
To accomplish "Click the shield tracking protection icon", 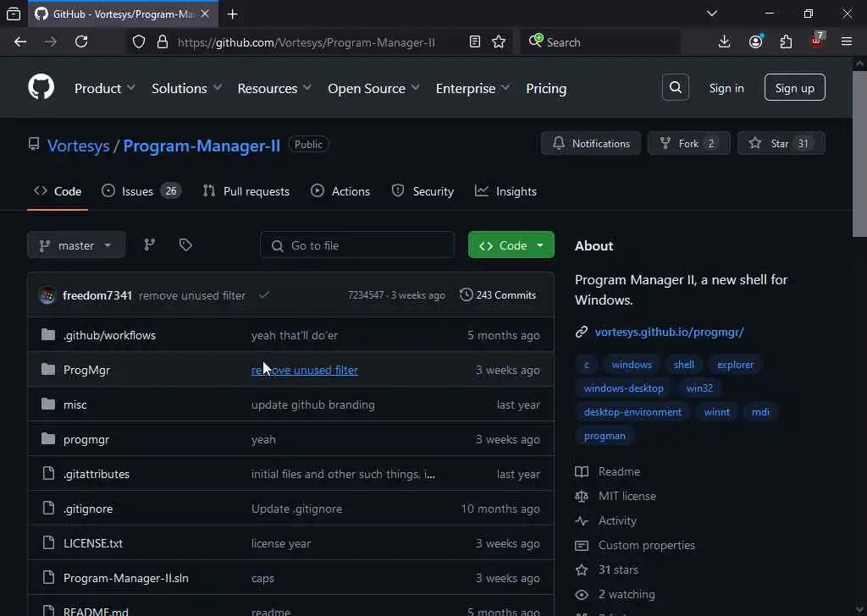I will point(139,41).
